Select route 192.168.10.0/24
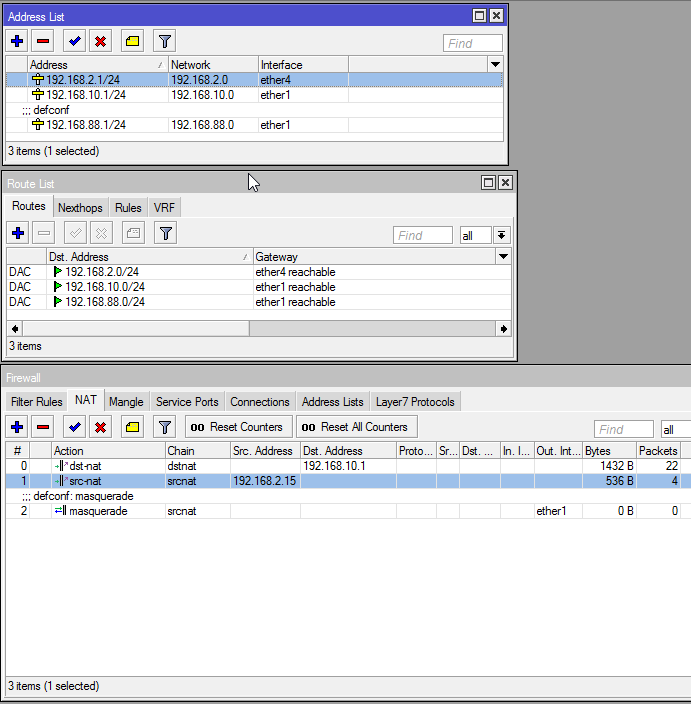This screenshot has width=691, height=704. (x=259, y=287)
